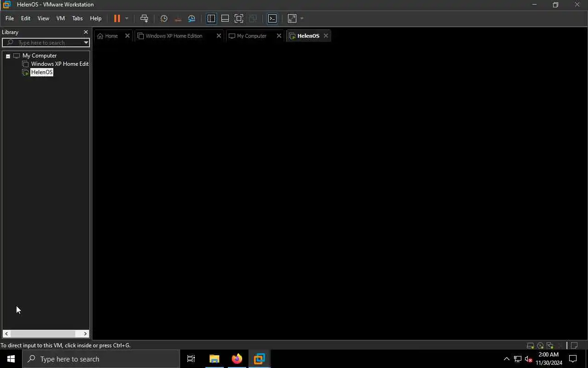Close the Home tab
588x368 pixels.
click(x=128, y=36)
